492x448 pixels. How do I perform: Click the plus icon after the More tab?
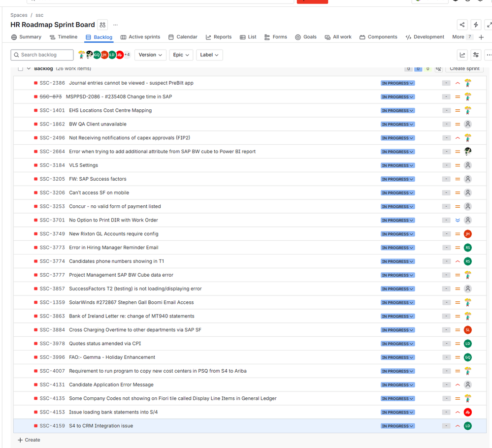tap(481, 37)
